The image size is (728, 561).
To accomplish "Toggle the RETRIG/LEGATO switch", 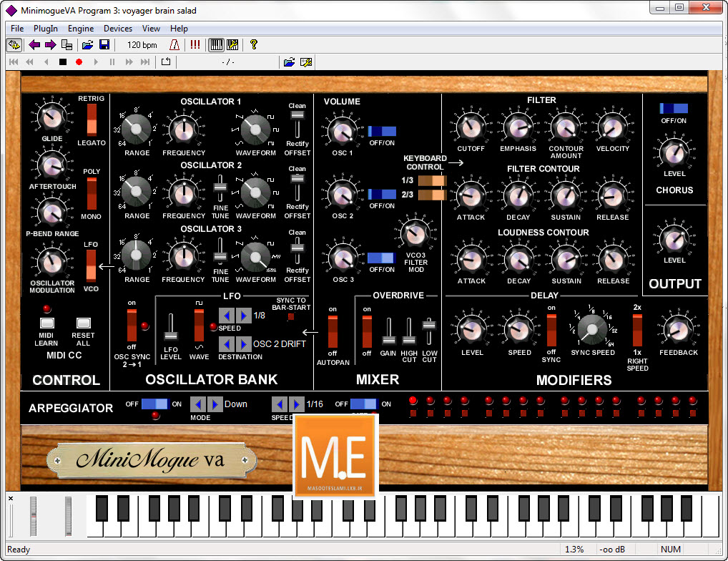I will pyautogui.click(x=92, y=119).
